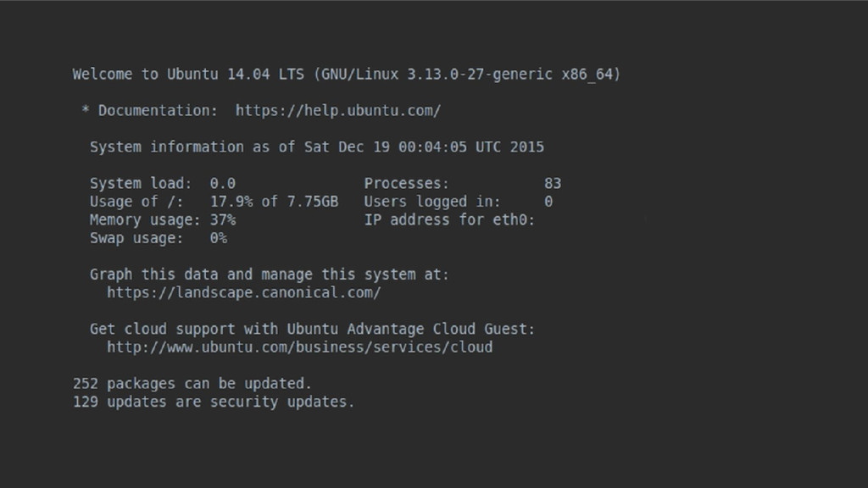The image size is (868, 488).
Task: Click the ubuntu.com business services cloud URL
Action: 299,347
